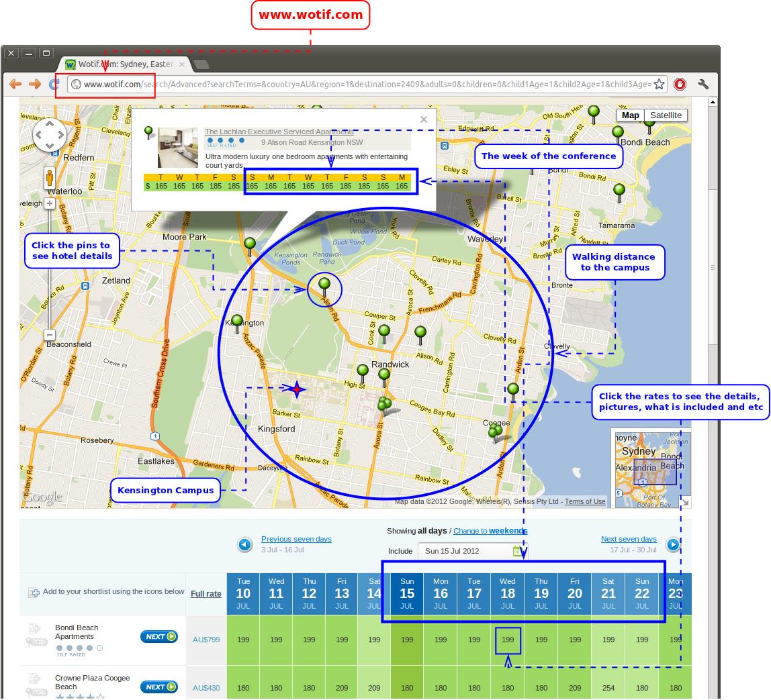
Task: Close the Wotif browser tab
Action: point(182,64)
